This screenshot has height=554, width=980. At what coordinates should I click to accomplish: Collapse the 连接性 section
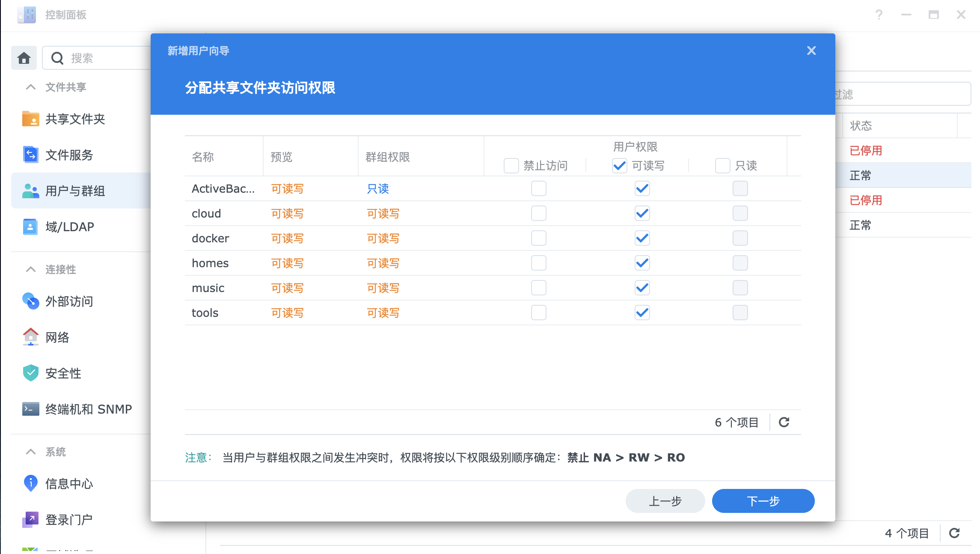(x=30, y=269)
